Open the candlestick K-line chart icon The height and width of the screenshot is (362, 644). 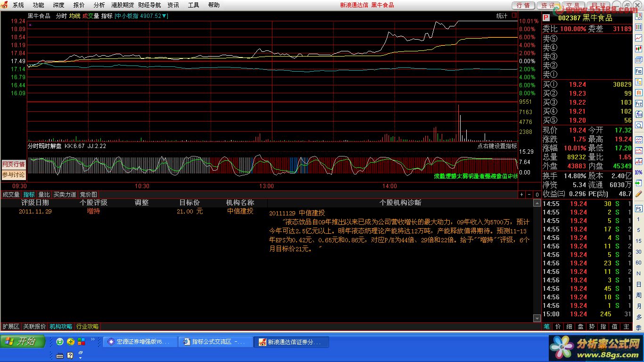click(638, 49)
